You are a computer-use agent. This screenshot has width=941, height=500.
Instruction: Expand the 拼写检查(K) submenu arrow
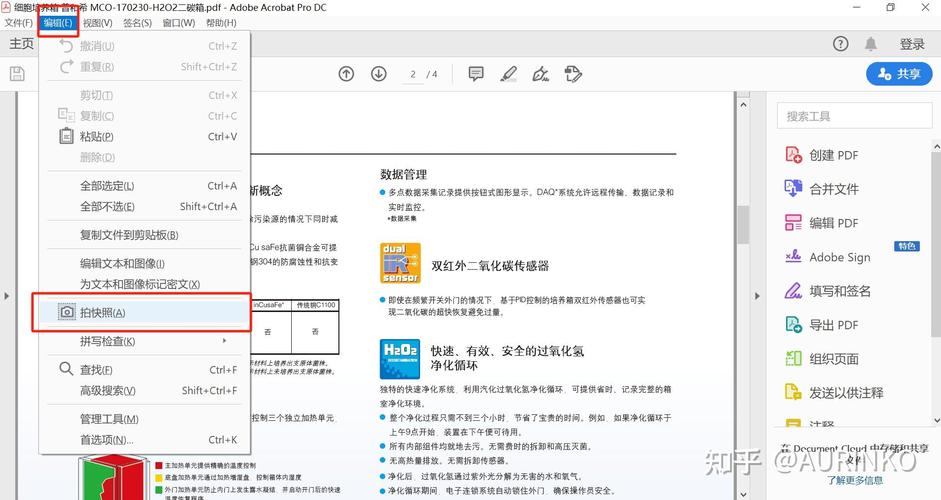pos(224,341)
